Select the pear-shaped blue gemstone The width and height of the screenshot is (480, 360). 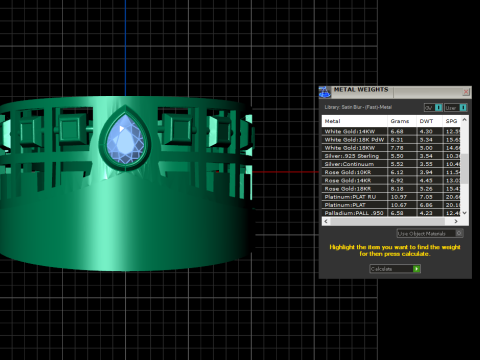pyautogui.click(x=125, y=139)
